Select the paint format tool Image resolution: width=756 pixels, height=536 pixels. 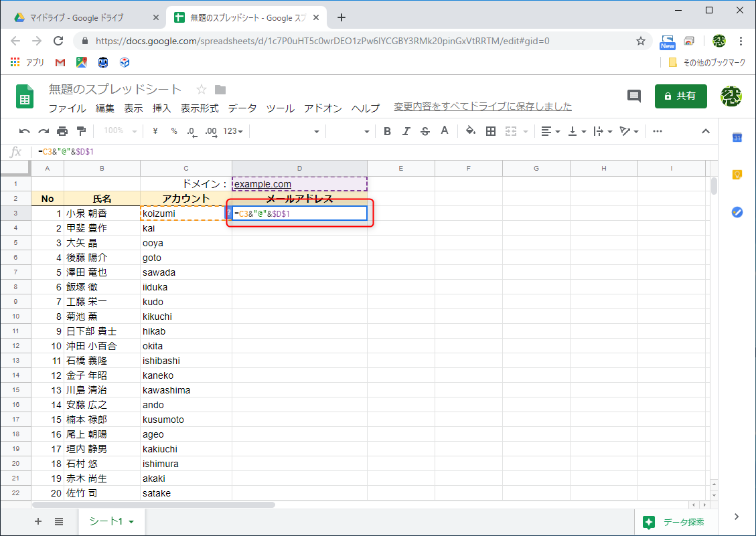(x=80, y=131)
